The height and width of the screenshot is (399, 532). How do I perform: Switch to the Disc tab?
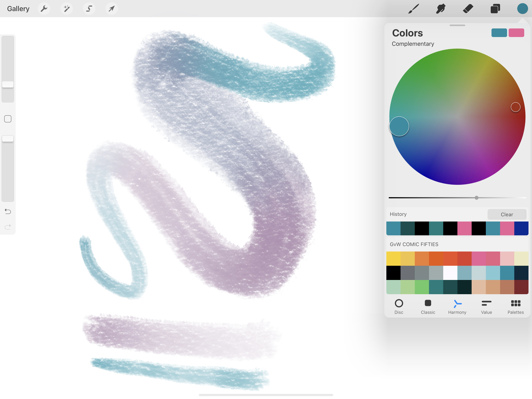[399, 306]
